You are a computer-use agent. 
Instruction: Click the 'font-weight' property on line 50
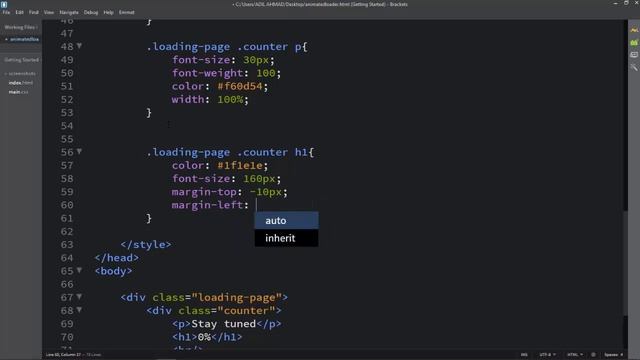click(x=207, y=73)
